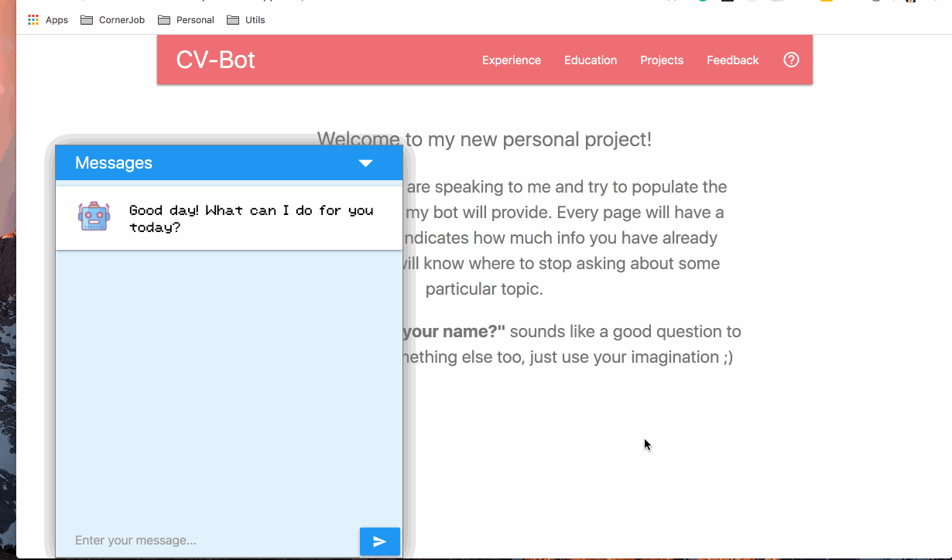Click the yellow extension icon in the toolbar

(x=828, y=3)
